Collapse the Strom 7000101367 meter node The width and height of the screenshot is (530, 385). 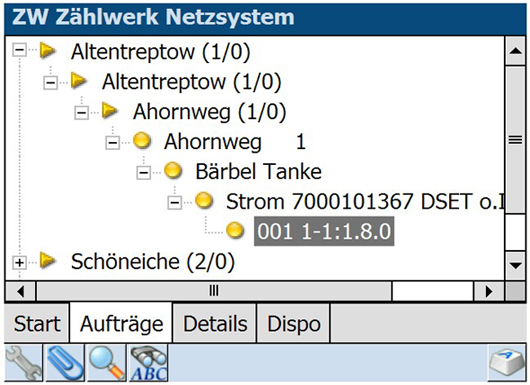[174, 202]
